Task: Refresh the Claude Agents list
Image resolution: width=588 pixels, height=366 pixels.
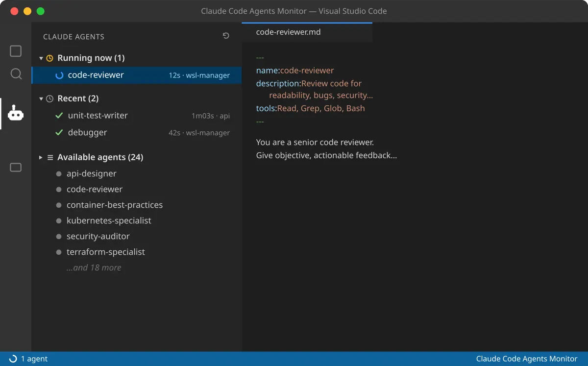Action: [226, 36]
